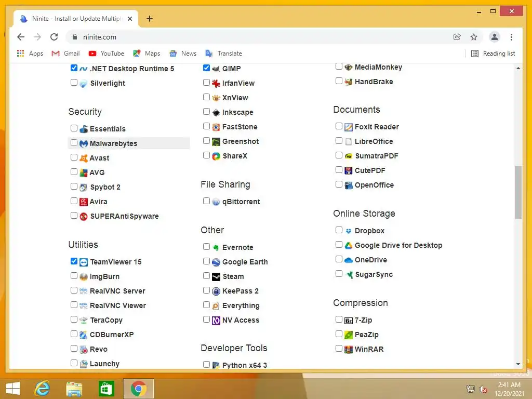
Task: Open the Translate bookmark
Action: click(223, 54)
